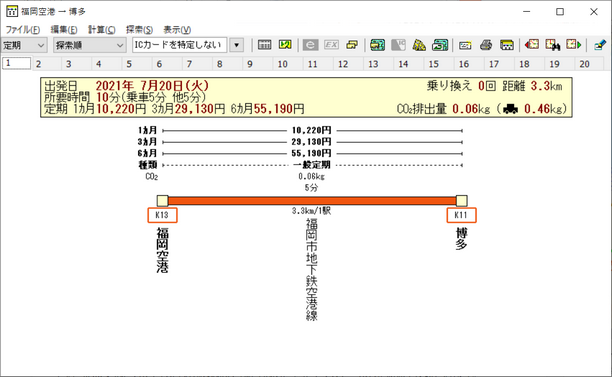This screenshot has width=612, height=377.
Task: Open the 探索(S) menu
Action: pyautogui.click(x=139, y=30)
